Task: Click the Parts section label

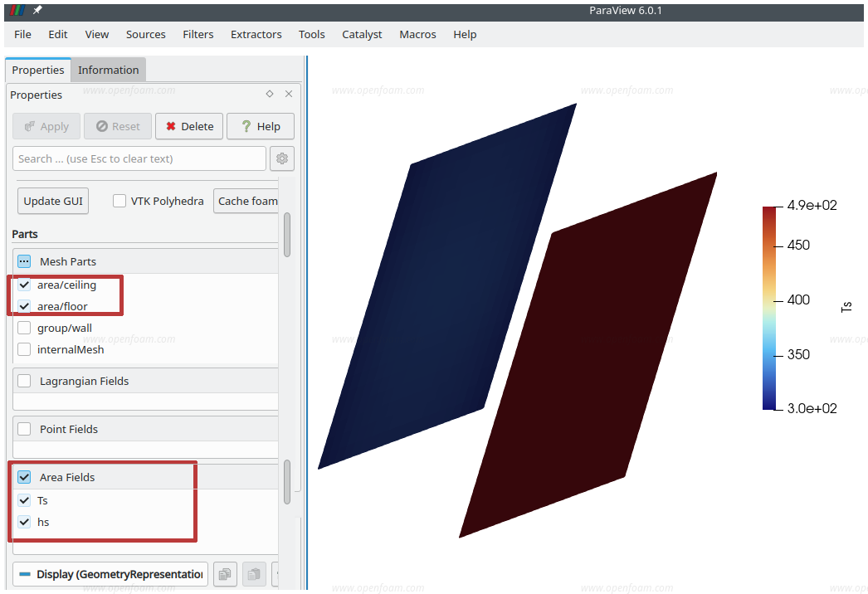Action: pyautogui.click(x=25, y=234)
